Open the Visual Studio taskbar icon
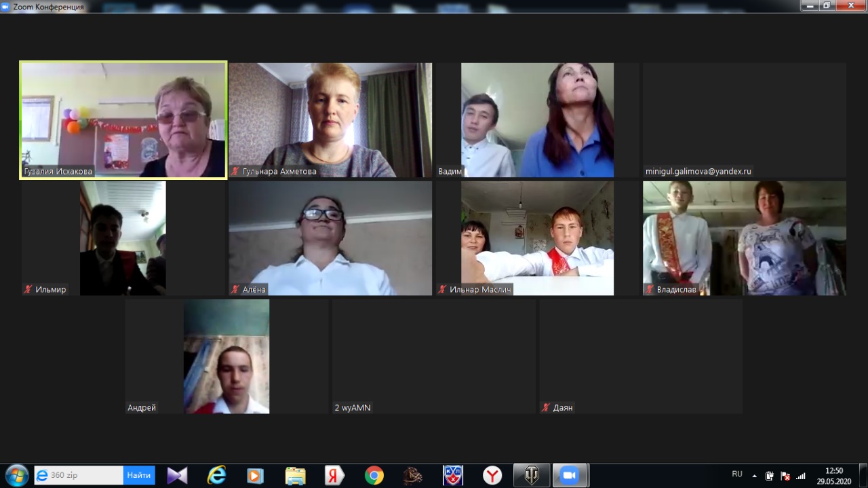 pyautogui.click(x=177, y=475)
